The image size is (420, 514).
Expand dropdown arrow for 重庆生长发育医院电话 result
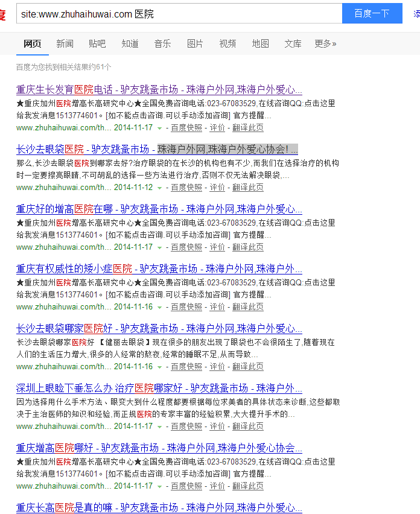[x=160, y=128]
